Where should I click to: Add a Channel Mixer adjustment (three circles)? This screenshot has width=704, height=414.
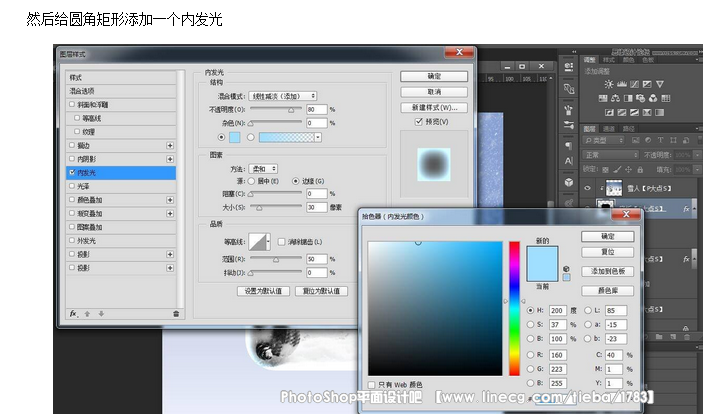653,98
